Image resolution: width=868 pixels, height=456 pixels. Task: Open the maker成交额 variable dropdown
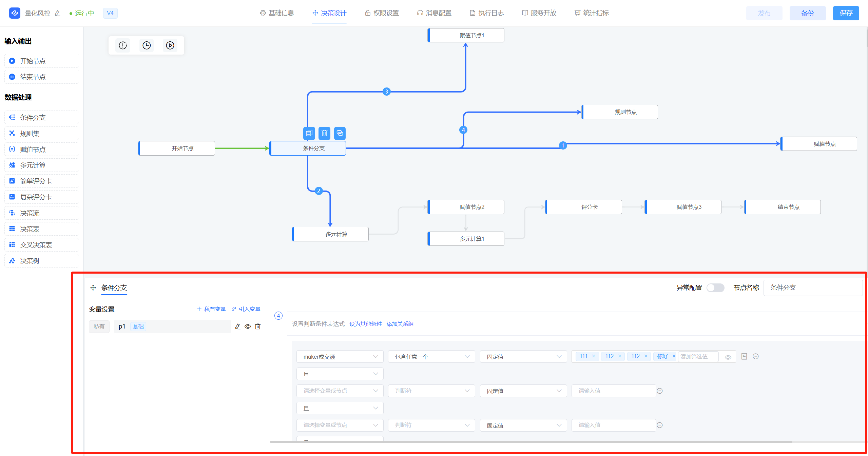[340, 357]
